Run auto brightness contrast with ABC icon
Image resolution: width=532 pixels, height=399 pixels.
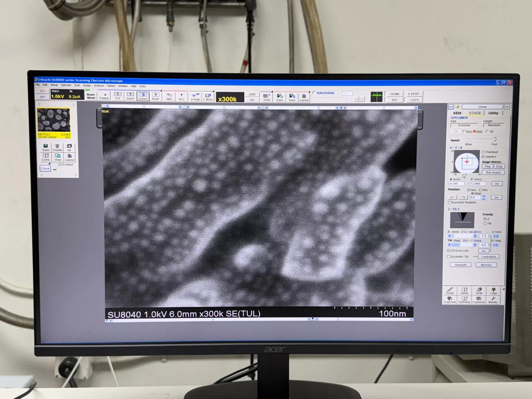169,97
